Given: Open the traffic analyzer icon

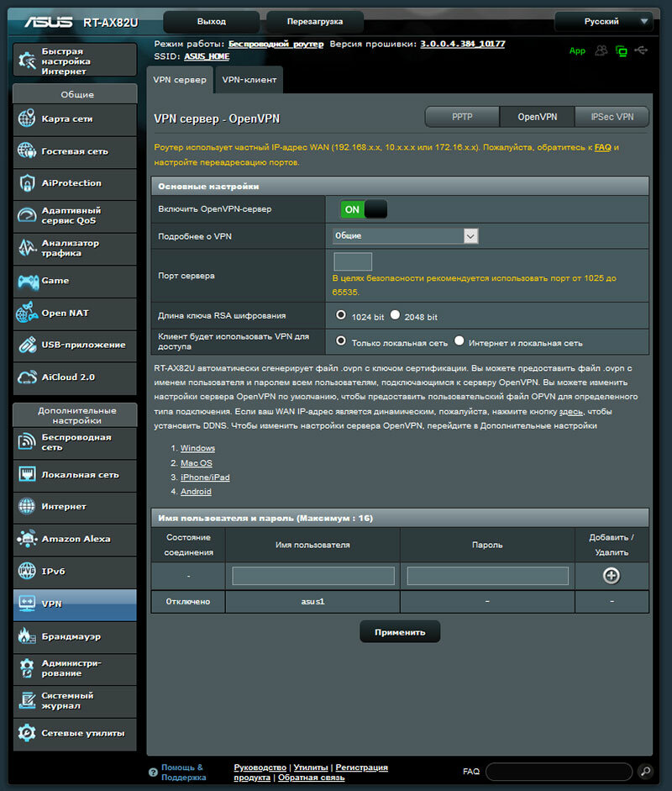Looking at the screenshot, I should [x=27, y=248].
